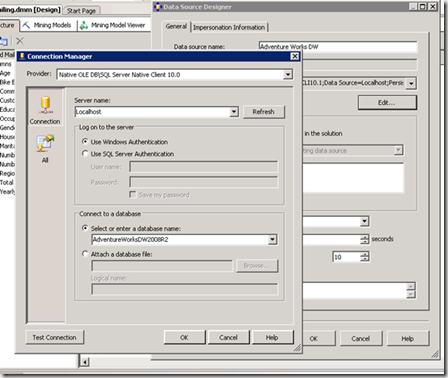The height and width of the screenshot is (378, 448).
Task: Click the Refresh button
Action: (264, 112)
